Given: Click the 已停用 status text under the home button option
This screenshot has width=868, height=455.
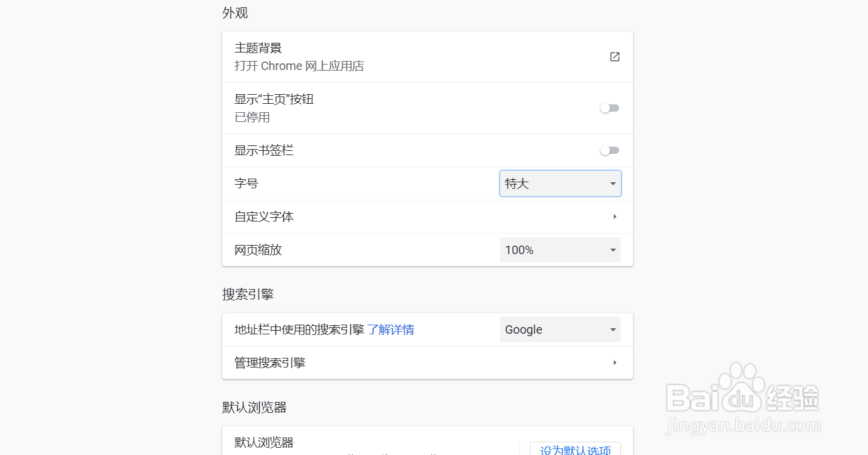Looking at the screenshot, I should click(252, 117).
